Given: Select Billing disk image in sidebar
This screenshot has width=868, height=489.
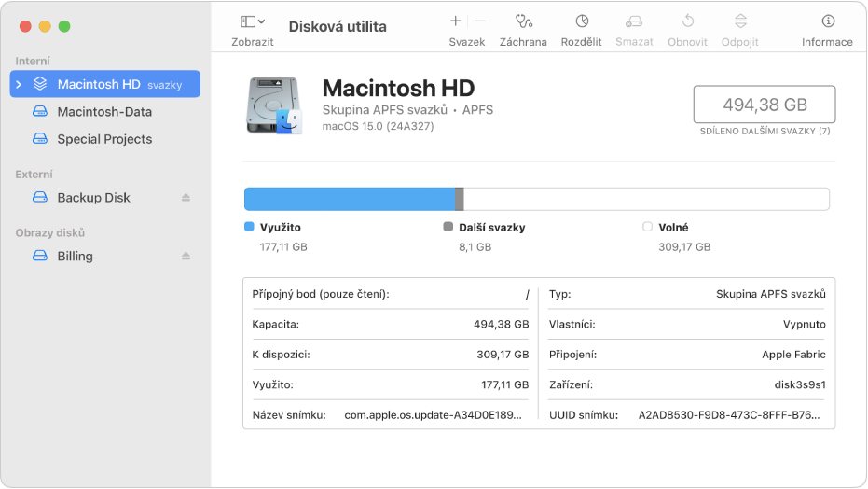Looking at the screenshot, I should (75, 256).
